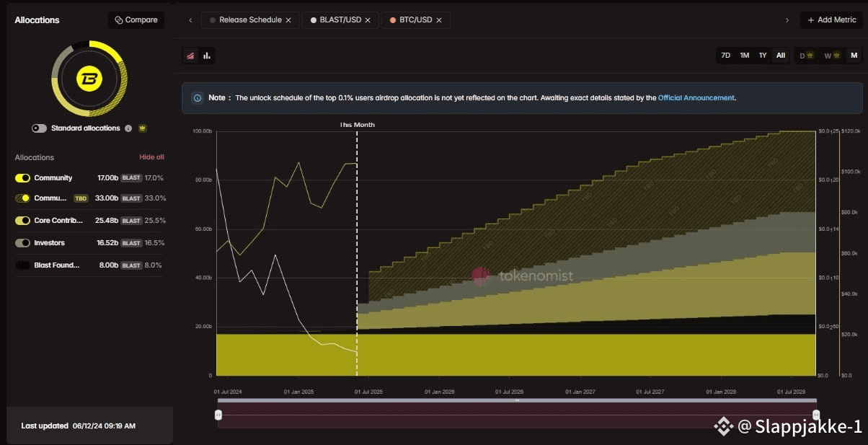Click the 16.52b Investors amount

coord(107,243)
